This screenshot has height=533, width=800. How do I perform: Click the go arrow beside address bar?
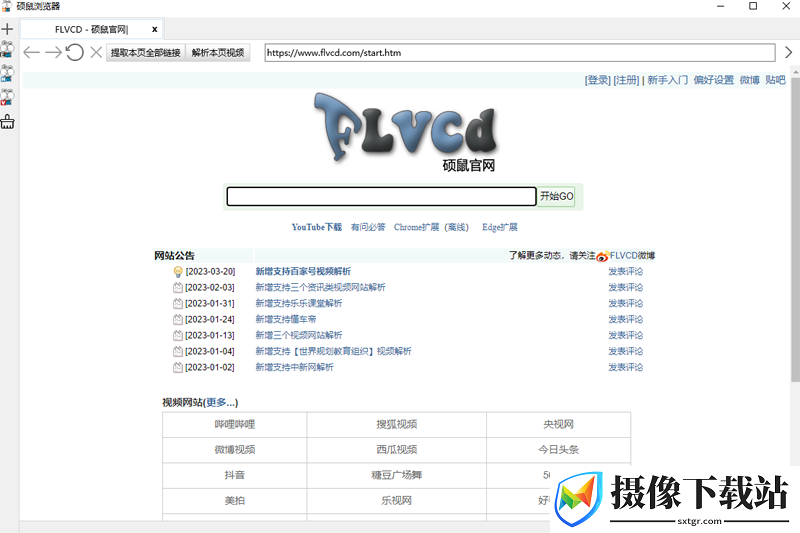(788, 52)
